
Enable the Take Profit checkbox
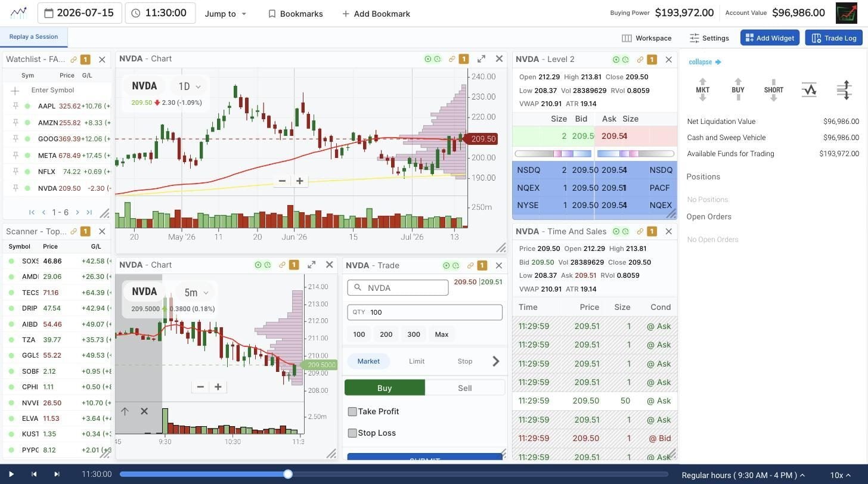coord(352,411)
